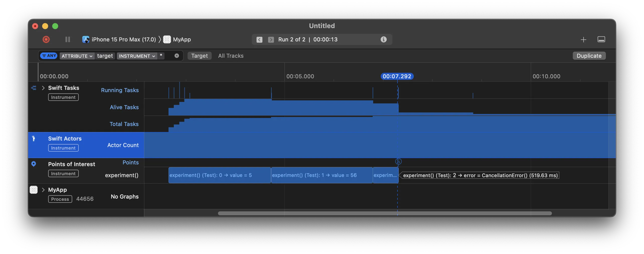Click the Points of Interest pin icon
644x254 pixels.
(x=34, y=164)
